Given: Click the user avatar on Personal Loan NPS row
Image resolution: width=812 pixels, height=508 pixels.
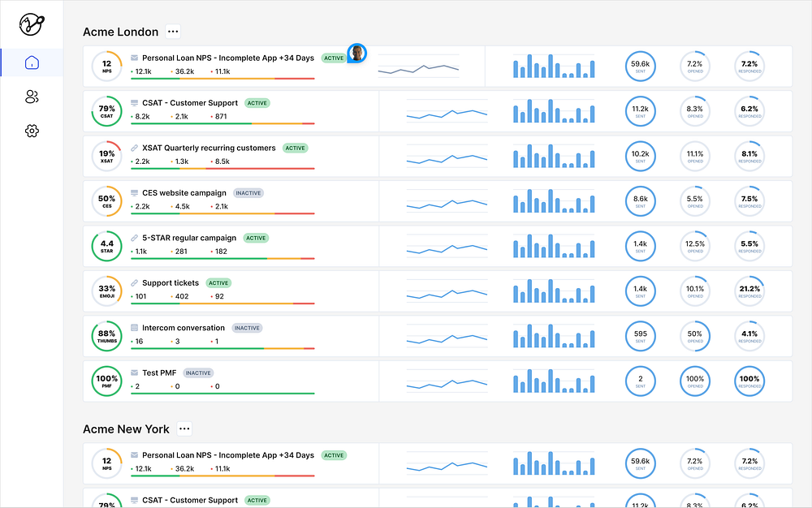Looking at the screenshot, I should 356,53.
